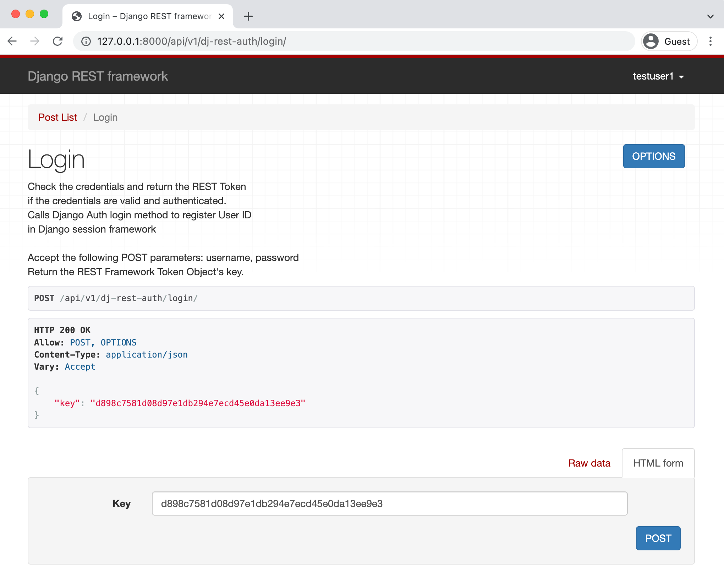
Task: Click the green macOS fullscreen button
Action: tap(44, 14)
